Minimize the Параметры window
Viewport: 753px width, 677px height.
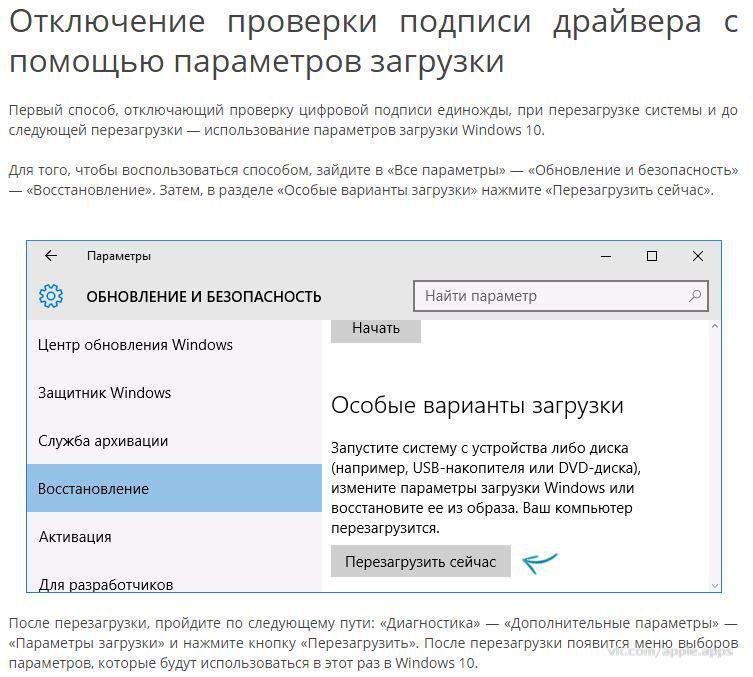[605, 256]
